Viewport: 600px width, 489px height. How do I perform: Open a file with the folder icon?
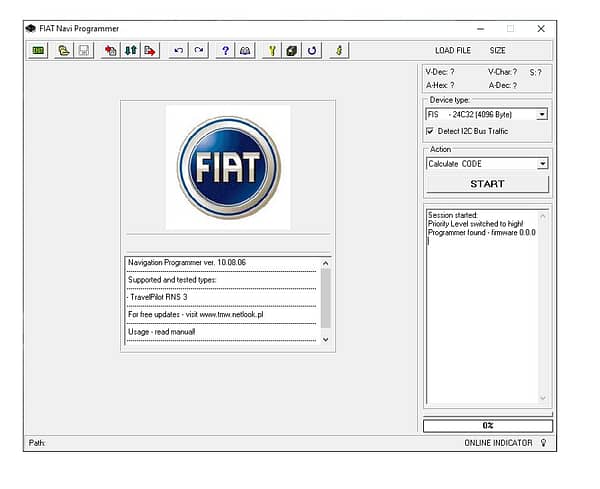(64, 50)
